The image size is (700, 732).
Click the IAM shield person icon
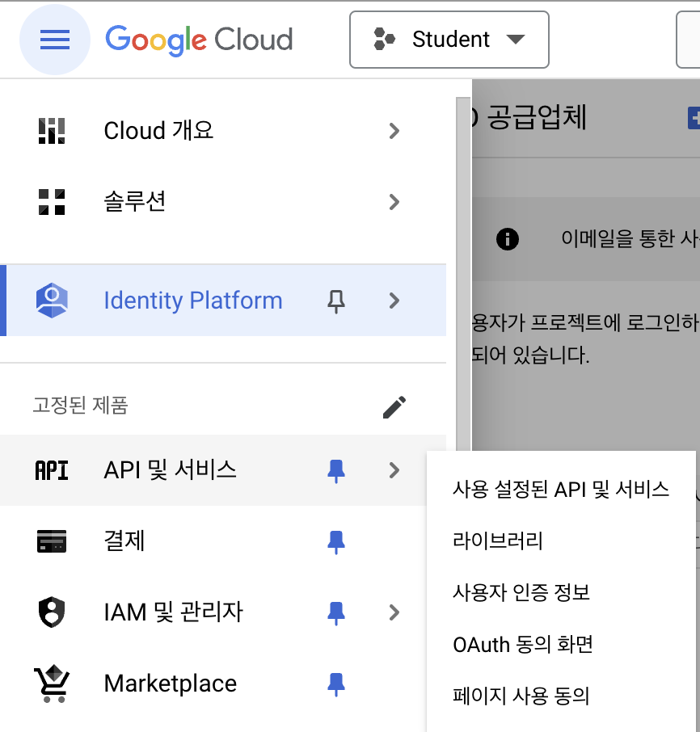[52, 612]
